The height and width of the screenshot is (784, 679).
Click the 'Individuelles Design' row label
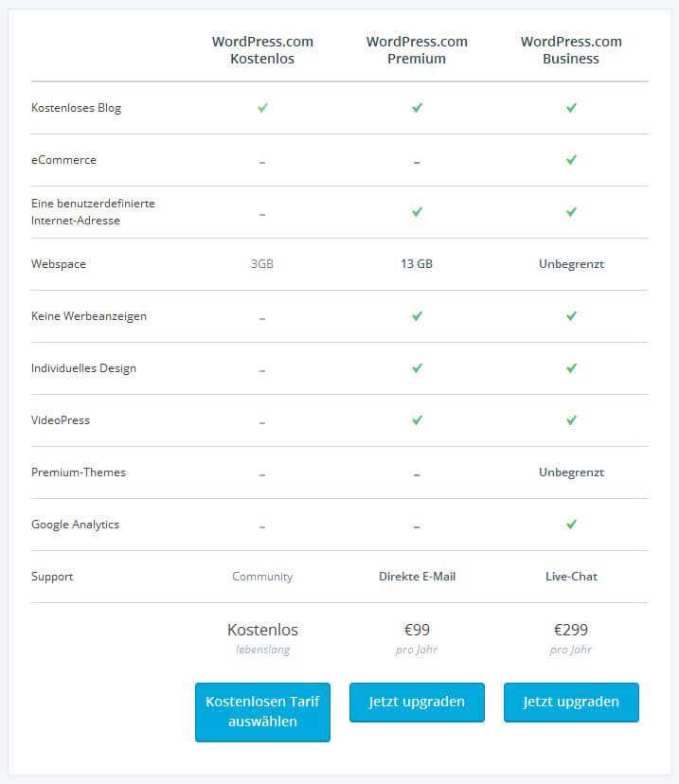click(83, 368)
